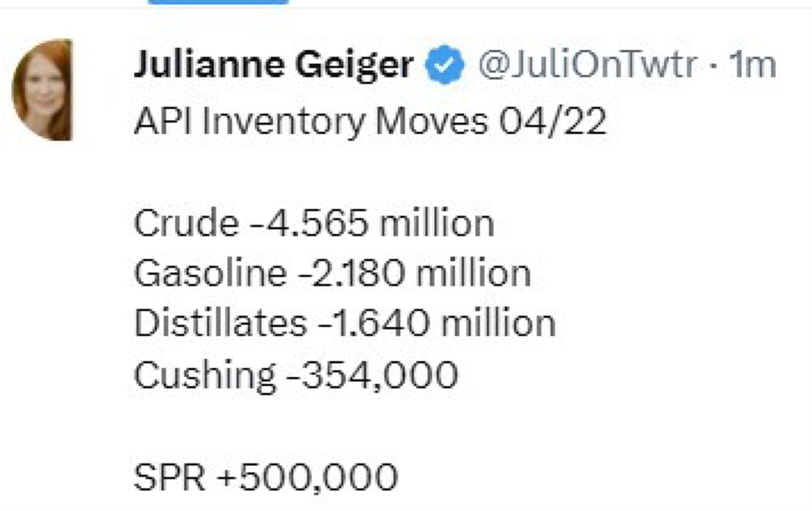Click the word Gasoline in the tweet

206,273
